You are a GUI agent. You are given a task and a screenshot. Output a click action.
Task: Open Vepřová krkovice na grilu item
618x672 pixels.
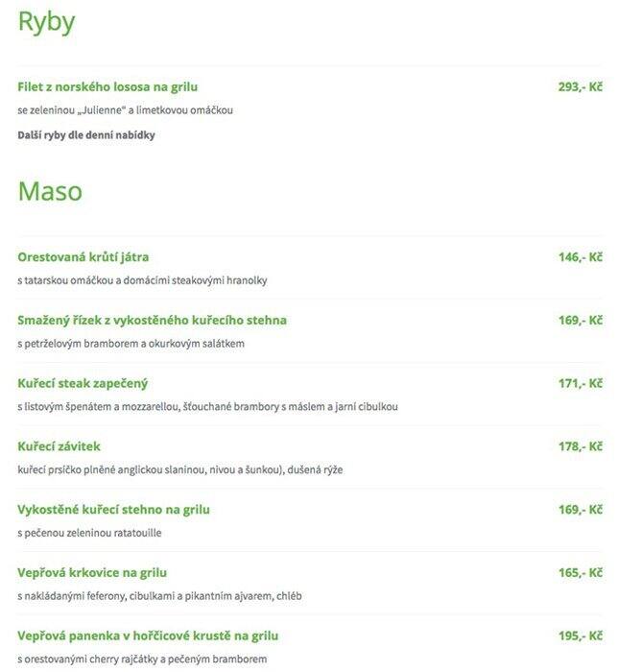[x=92, y=573]
